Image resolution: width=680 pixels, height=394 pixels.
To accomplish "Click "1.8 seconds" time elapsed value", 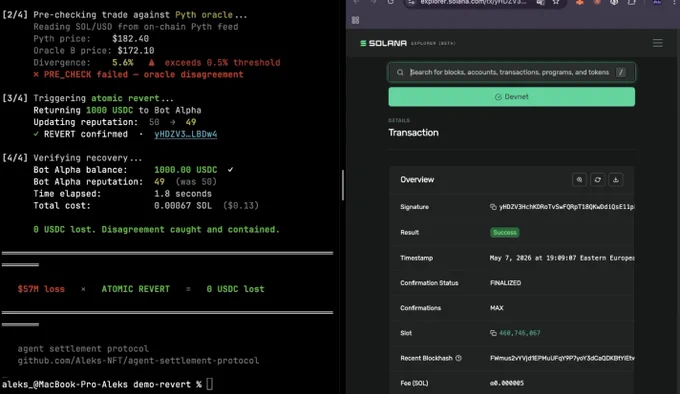I will click(183, 194).
